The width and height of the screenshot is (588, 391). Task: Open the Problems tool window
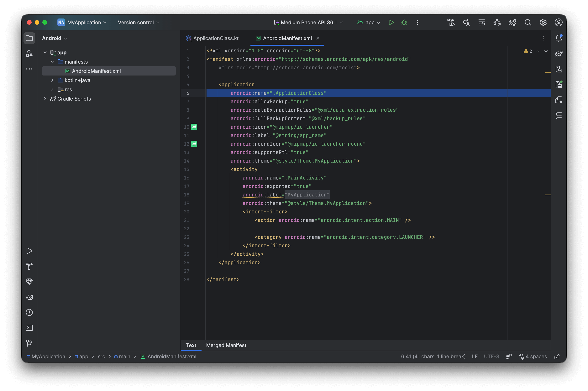click(29, 312)
